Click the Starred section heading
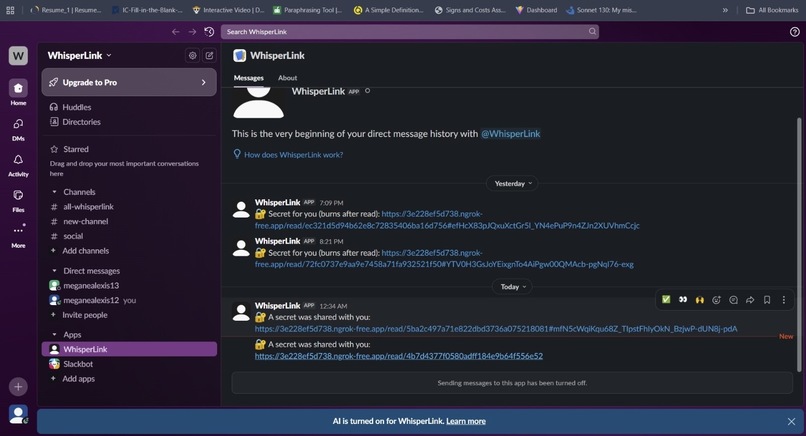806x436 pixels. point(76,149)
